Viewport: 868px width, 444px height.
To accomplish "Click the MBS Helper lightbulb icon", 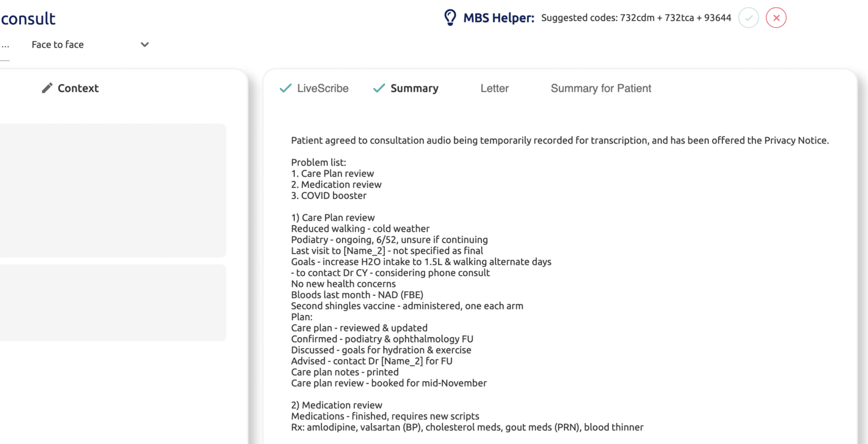I will coord(450,18).
